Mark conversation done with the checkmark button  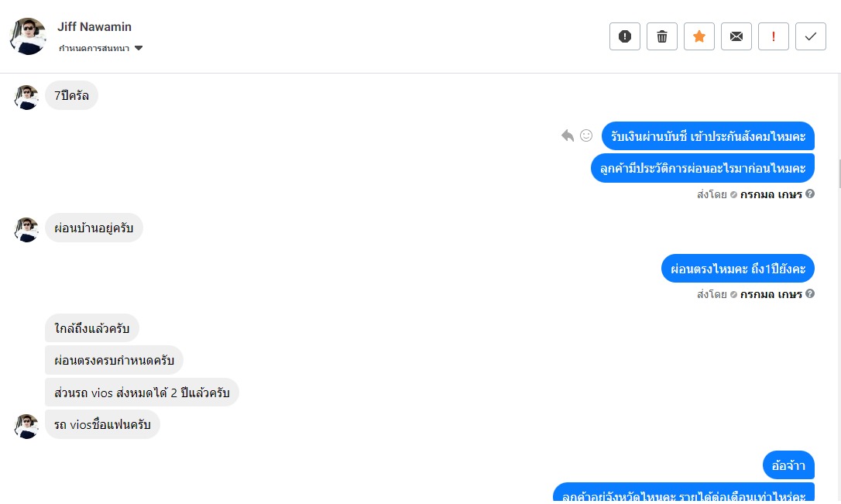(811, 36)
